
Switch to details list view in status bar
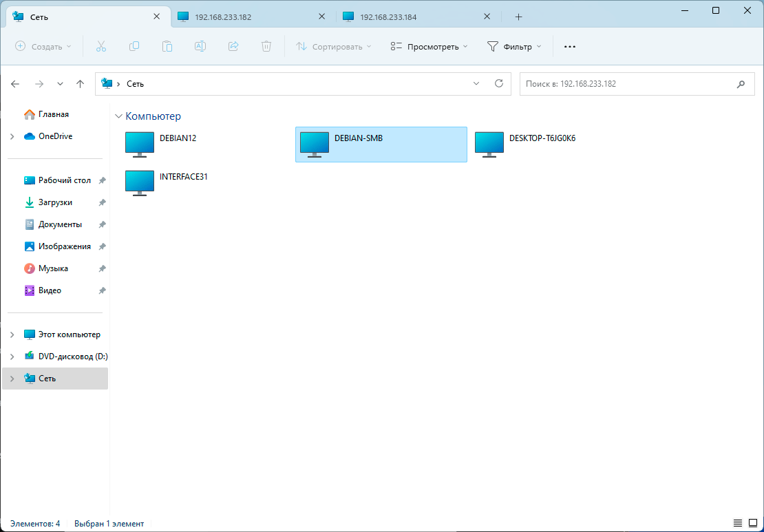[x=738, y=524]
